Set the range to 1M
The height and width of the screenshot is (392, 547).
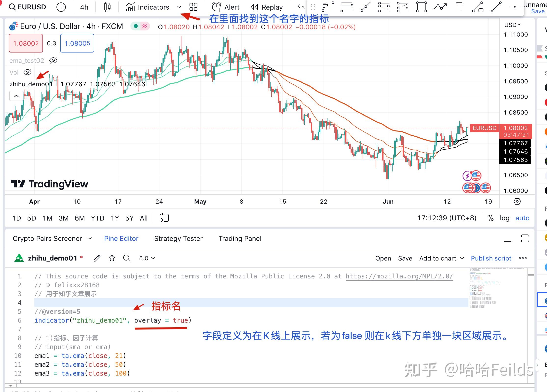(x=48, y=218)
